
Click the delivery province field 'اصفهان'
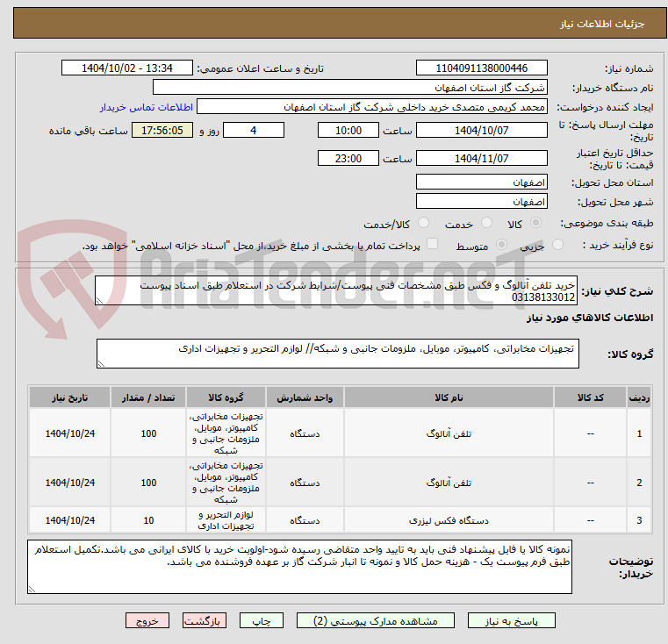(481, 182)
